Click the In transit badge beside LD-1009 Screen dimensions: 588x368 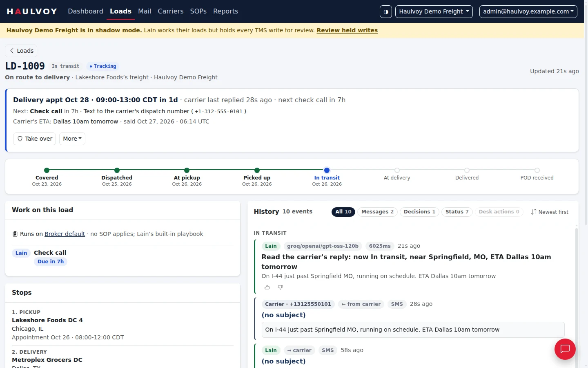tap(65, 66)
